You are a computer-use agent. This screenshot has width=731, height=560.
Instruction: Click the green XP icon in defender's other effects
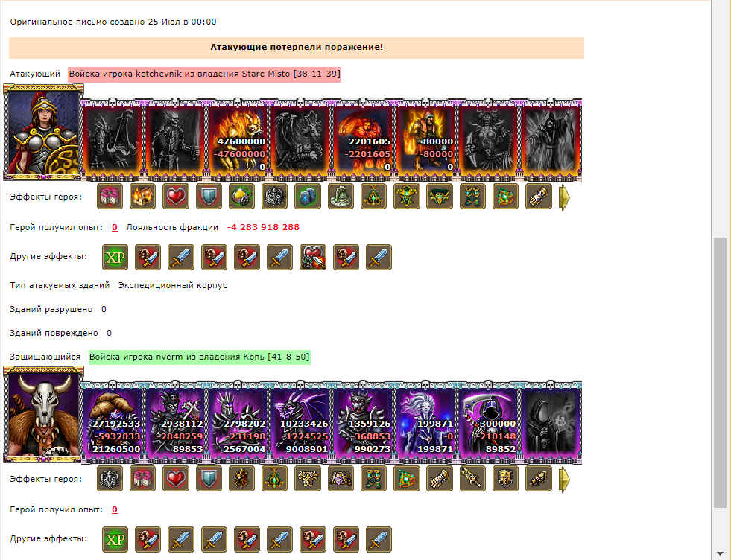pos(115,539)
